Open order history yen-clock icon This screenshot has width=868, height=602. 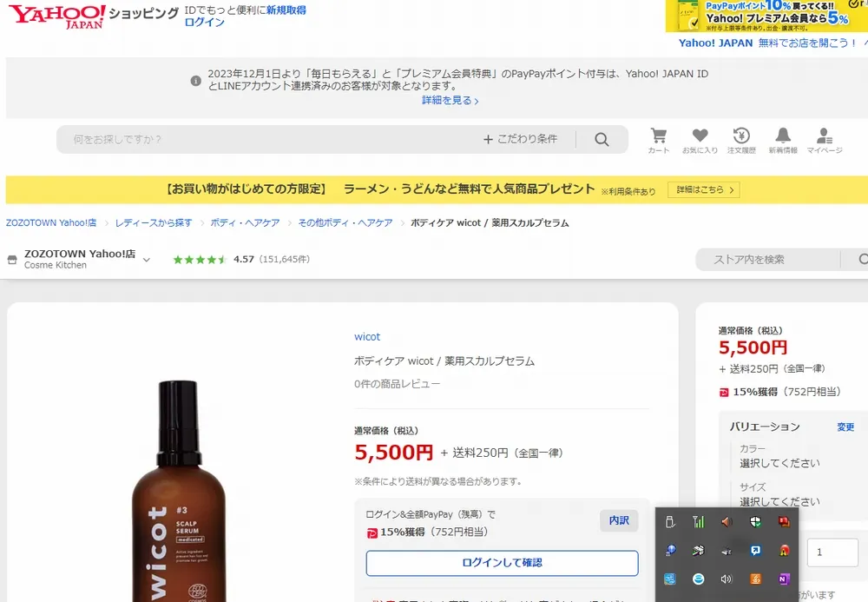(x=741, y=136)
